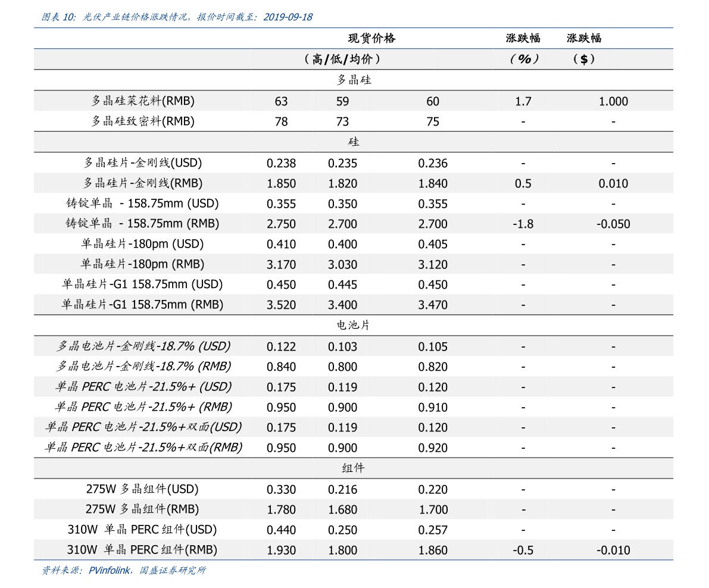Select the 电池片 section heading

click(x=354, y=326)
